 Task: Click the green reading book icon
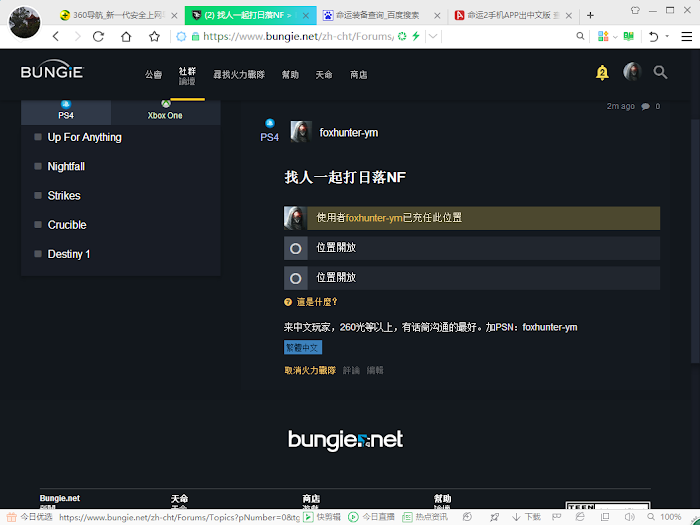click(x=629, y=36)
